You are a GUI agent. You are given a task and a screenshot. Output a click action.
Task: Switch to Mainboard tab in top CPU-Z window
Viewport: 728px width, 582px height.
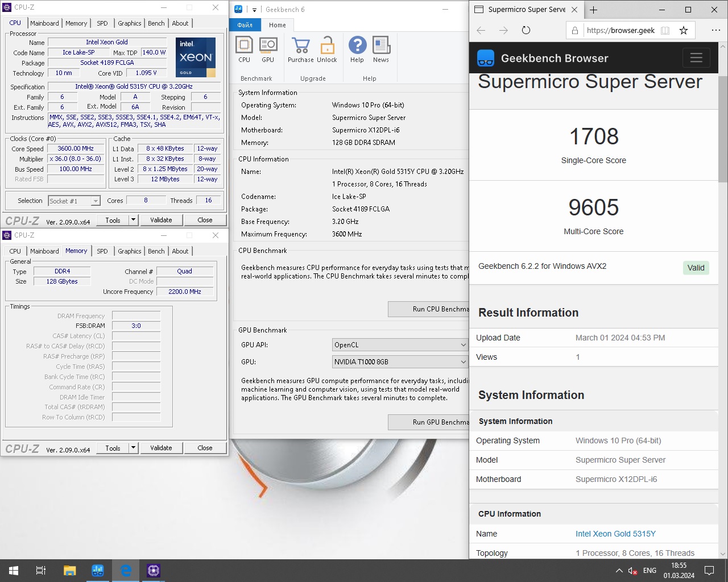[x=44, y=23]
